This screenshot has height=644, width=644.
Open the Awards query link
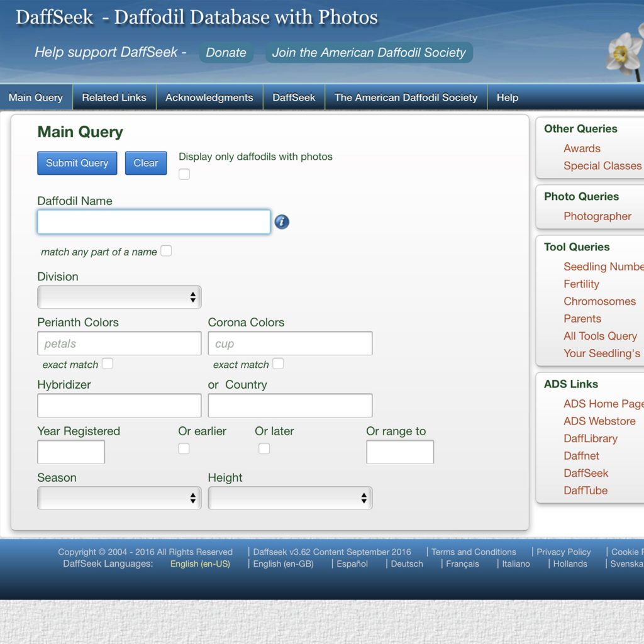point(582,148)
